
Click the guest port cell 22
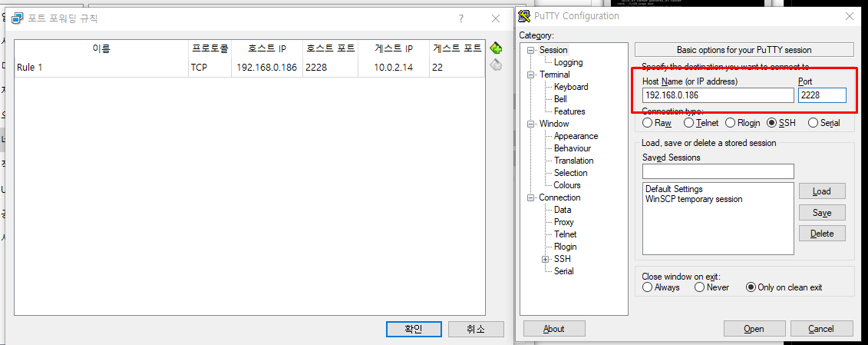point(457,68)
